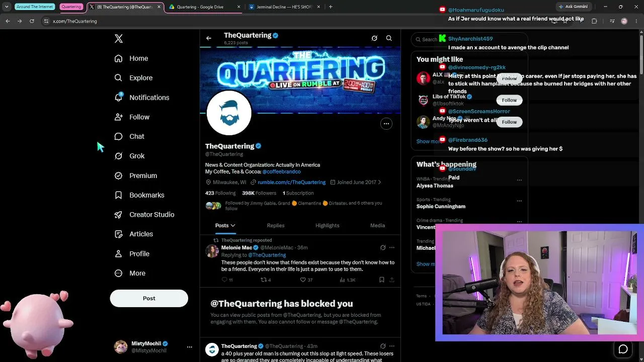Click the Post button
The height and width of the screenshot is (362, 644).
pos(149,298)
